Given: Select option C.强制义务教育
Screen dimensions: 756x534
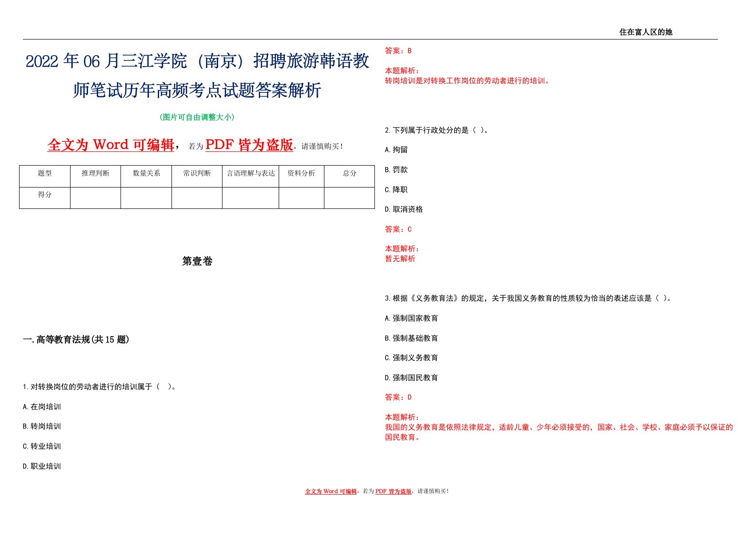Looking at the screenshot, I should click(412, 358).
